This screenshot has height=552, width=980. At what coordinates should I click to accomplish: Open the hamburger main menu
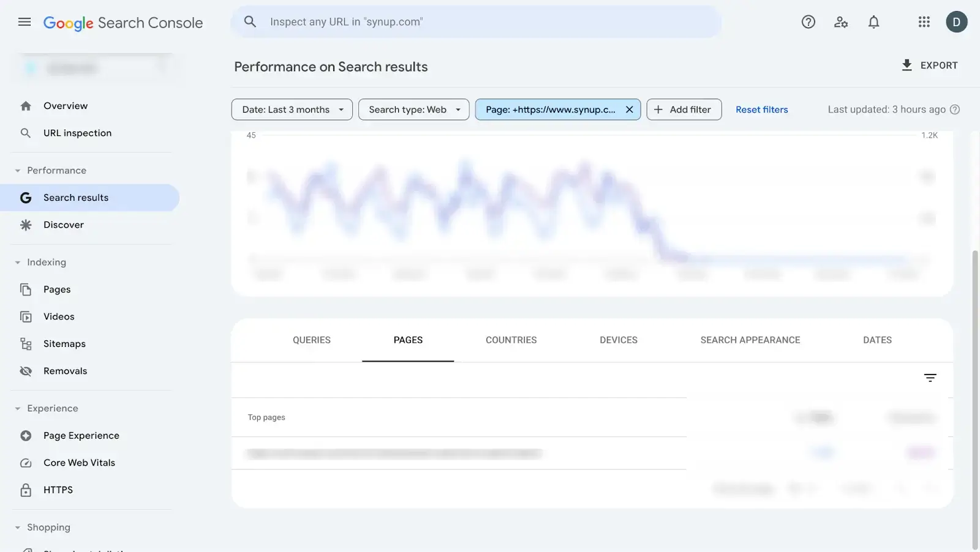click(x=24, y=22)
